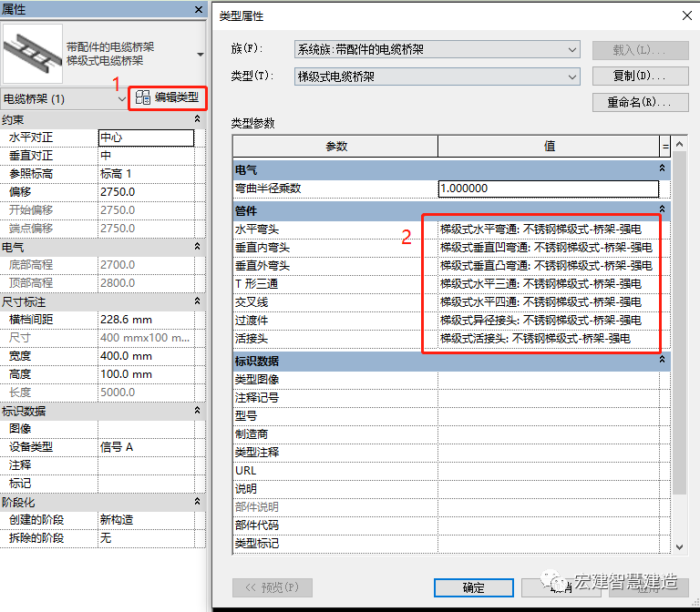Viewport: 700px width, 612px height.
Task: Collapse the 标识数据 group in type parameters
Action: 662,360
